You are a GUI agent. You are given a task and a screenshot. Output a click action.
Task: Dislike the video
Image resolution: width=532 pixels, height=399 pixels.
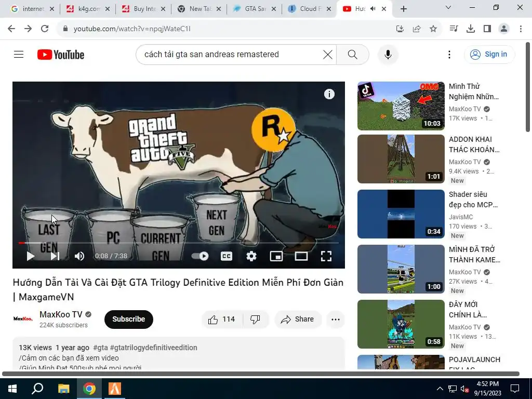(255, 320)
